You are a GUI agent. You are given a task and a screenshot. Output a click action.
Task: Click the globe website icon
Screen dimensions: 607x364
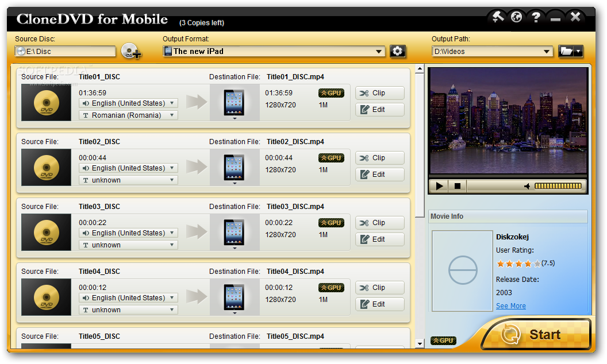pyautogui.click(x=516, y=17)
